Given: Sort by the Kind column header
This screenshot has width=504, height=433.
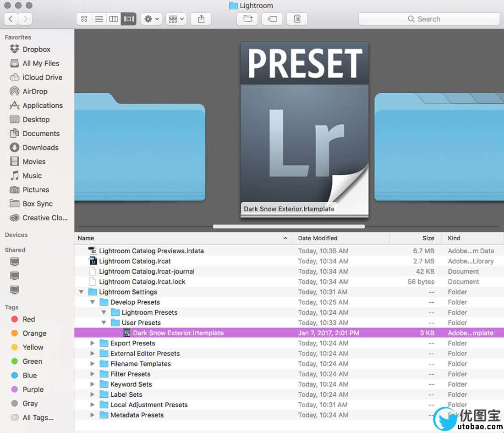Looking at the screenshot, I should coord(472,238).
